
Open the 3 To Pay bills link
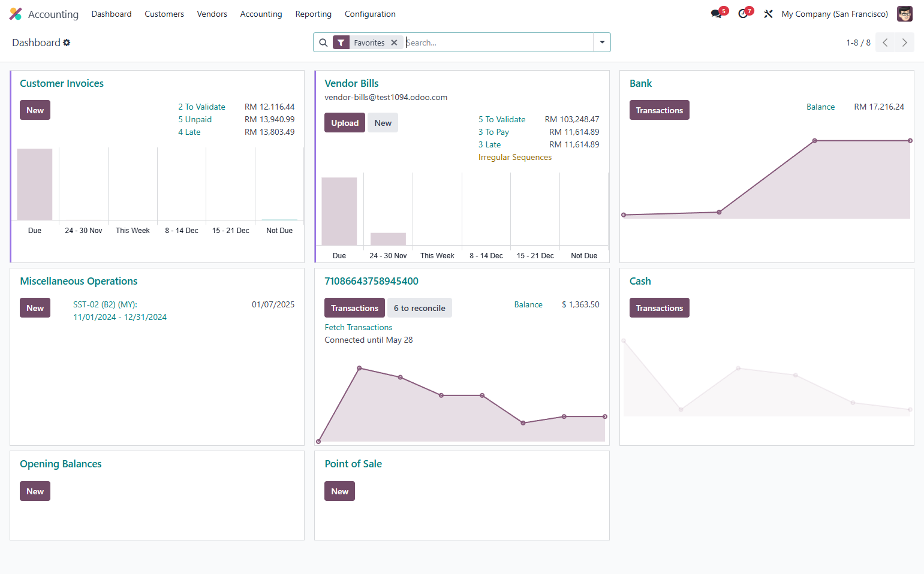(x=493, y=132)
